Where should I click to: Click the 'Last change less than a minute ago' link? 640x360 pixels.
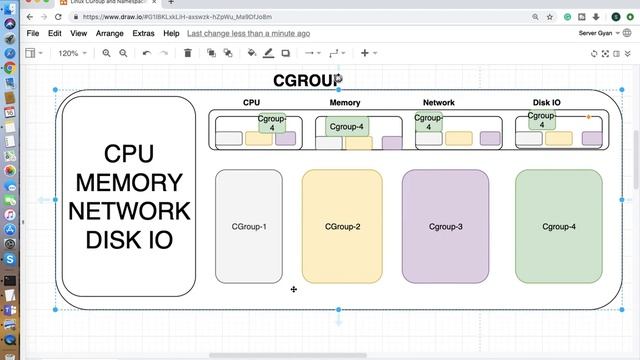[x=249, y=33]
